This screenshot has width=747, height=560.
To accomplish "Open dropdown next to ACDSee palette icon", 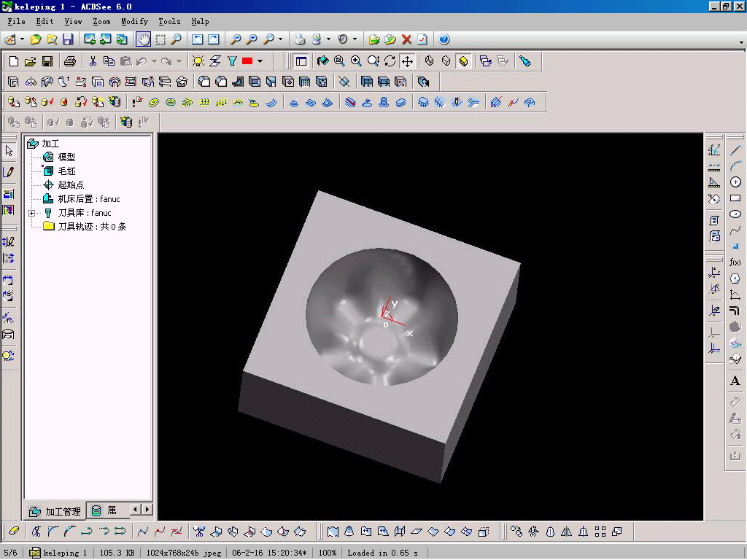I will (22, 39).
